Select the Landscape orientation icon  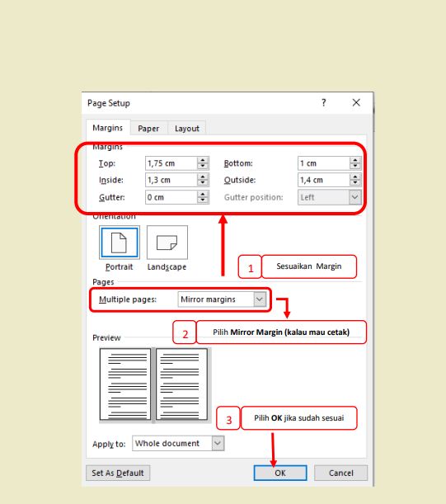167,242
